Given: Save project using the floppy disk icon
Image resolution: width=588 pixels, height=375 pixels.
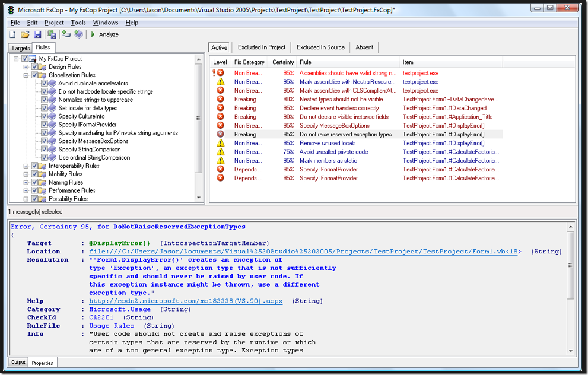Looking at the screenshot, I should 37,34.
